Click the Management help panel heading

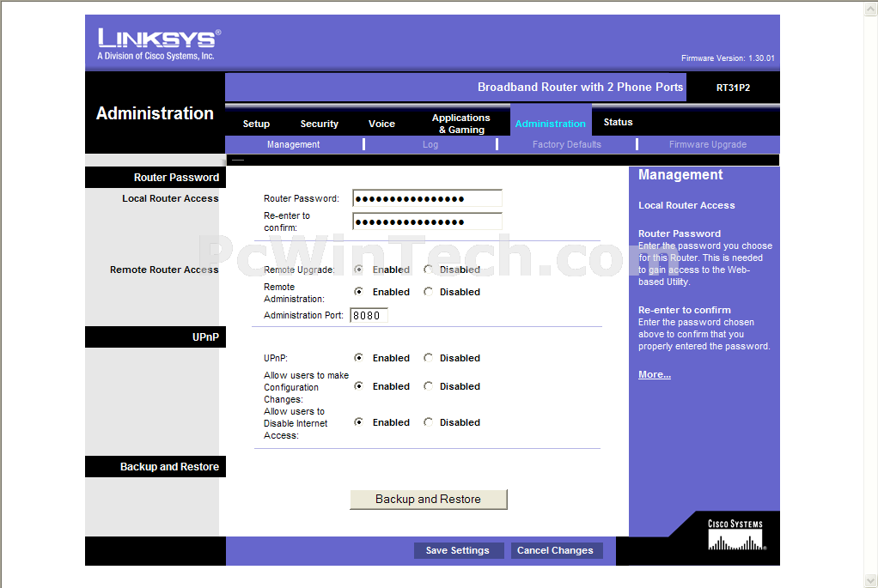click(680, 175)
